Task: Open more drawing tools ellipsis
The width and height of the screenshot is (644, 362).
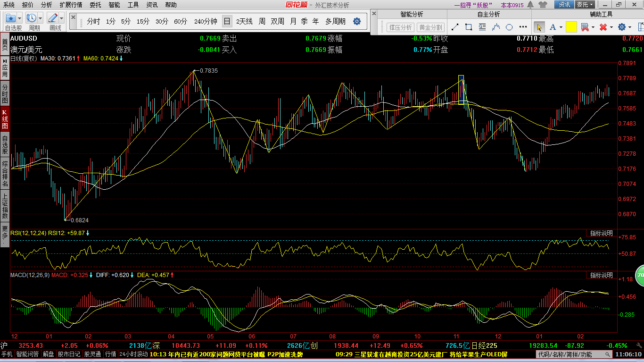Action: [x=523, y=27]
